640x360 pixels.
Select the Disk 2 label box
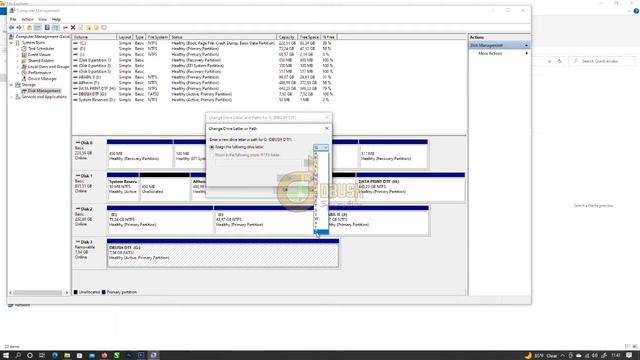pos(89,220)
